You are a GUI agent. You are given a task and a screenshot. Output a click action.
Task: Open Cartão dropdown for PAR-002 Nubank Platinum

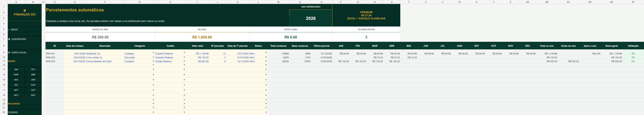click(x=184, y=57)
